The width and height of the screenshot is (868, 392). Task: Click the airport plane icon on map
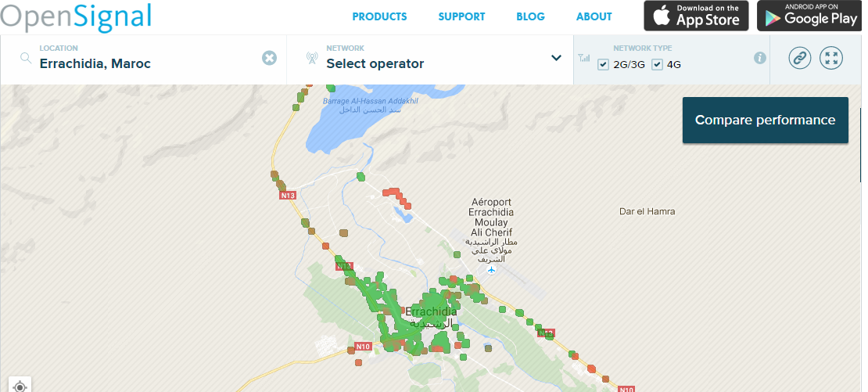(x=491, y=270)
